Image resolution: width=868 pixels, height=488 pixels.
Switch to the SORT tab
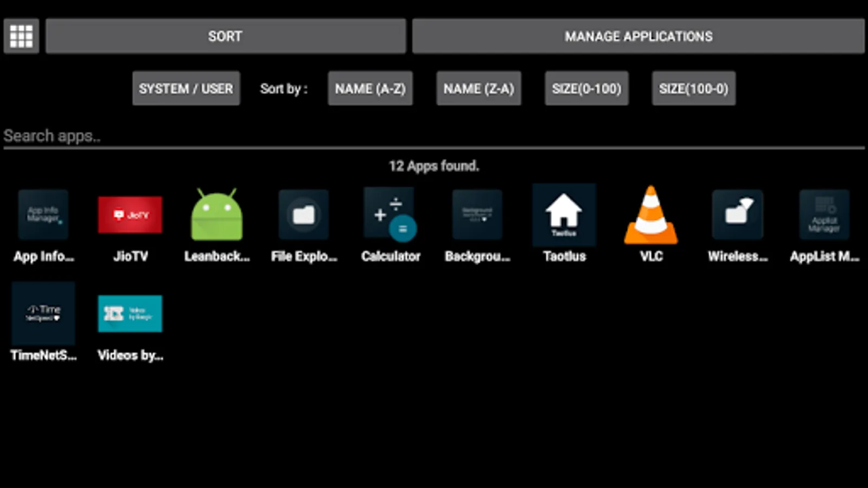(226, 36)
